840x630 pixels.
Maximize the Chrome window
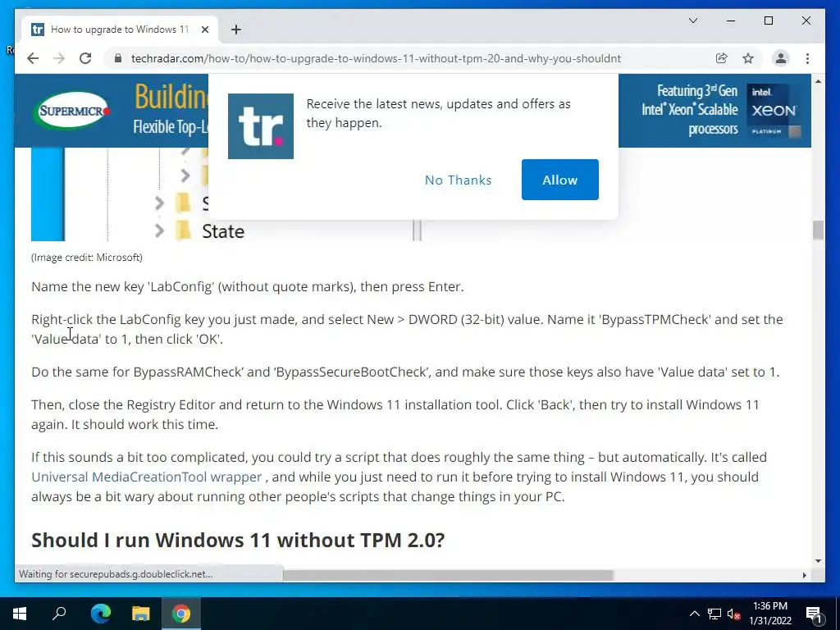click(768, 21)
